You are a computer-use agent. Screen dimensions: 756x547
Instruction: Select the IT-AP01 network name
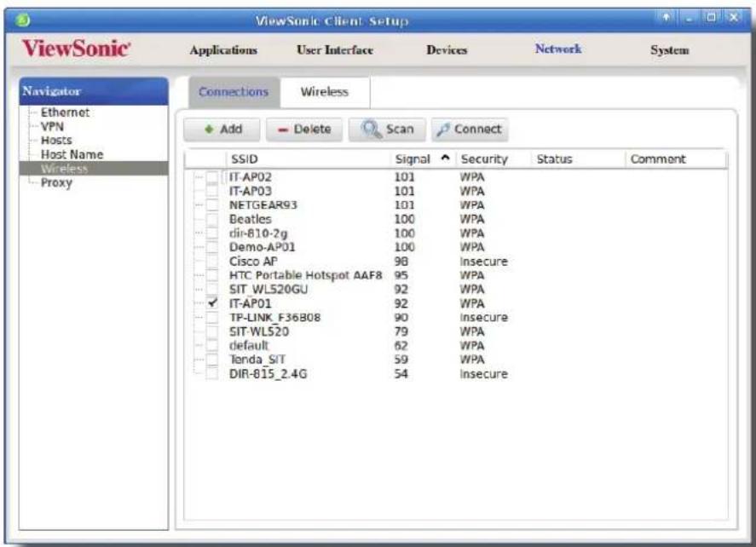tap(250, 303)
